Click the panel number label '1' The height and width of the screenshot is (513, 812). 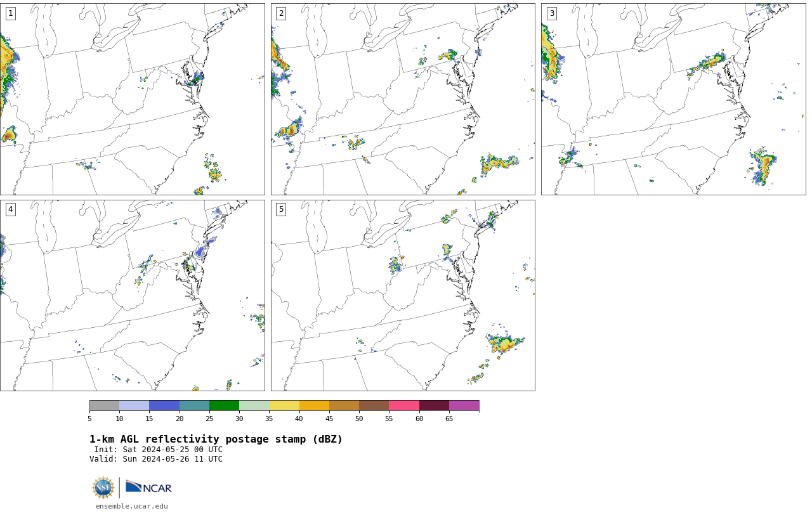pyautogui.click(x=10, y=13)
